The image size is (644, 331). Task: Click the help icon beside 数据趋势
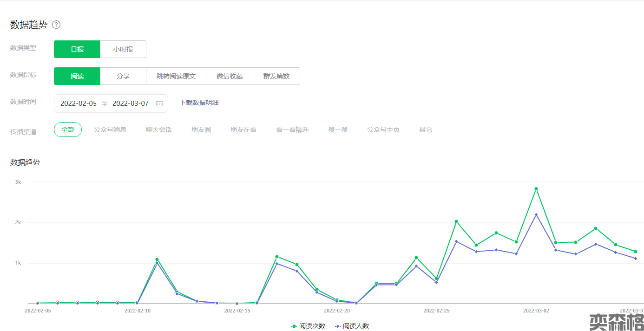click(x=56, y=25)
